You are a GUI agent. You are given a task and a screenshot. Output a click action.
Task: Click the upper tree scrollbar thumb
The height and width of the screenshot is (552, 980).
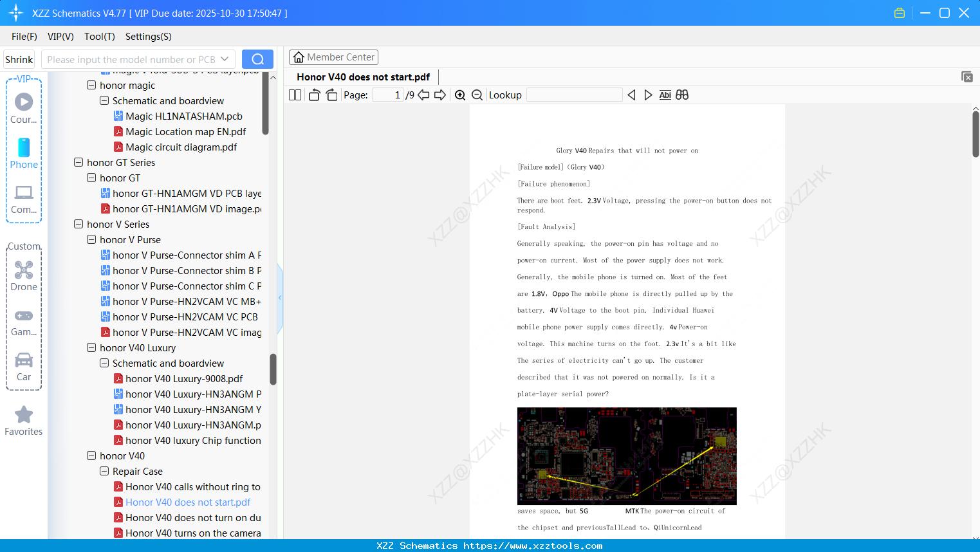tap(265, 103)
